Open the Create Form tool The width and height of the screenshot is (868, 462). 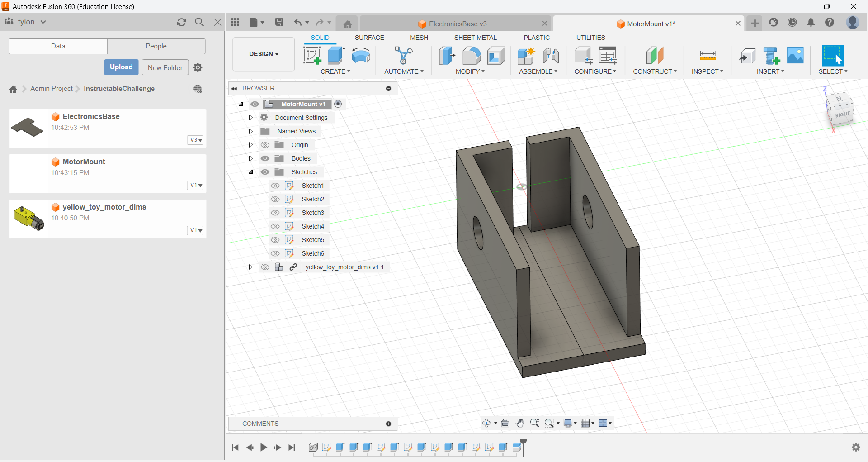click(361, 56)
